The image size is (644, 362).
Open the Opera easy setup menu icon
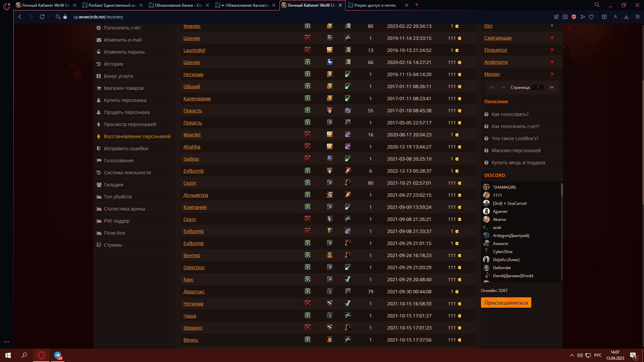tap(638, 17)
